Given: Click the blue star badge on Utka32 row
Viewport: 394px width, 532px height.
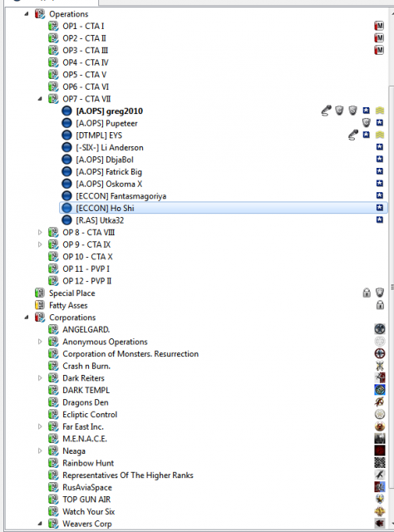Looking at the screenshot, I should click(x=380, y=219).
